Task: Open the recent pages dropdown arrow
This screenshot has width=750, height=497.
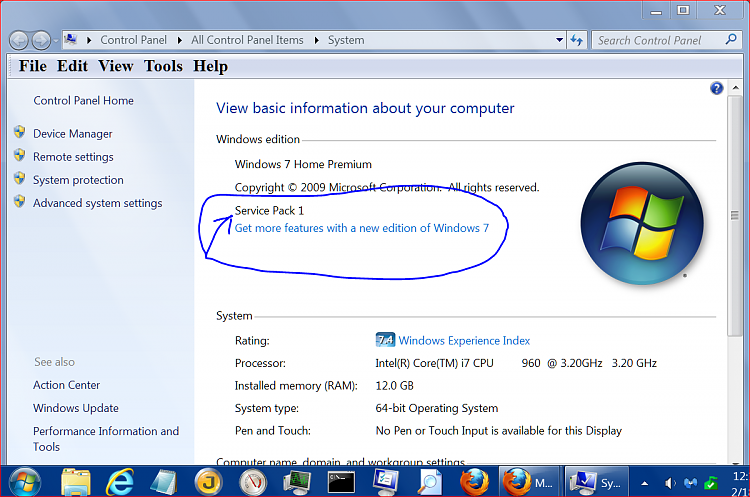Action: (x=56, y=41)
